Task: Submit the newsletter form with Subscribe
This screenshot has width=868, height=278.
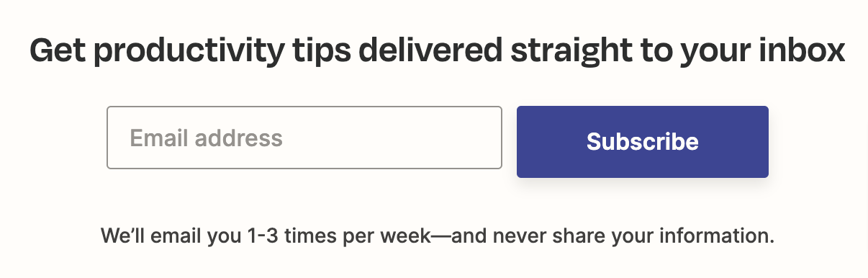Action: (642, 142)
